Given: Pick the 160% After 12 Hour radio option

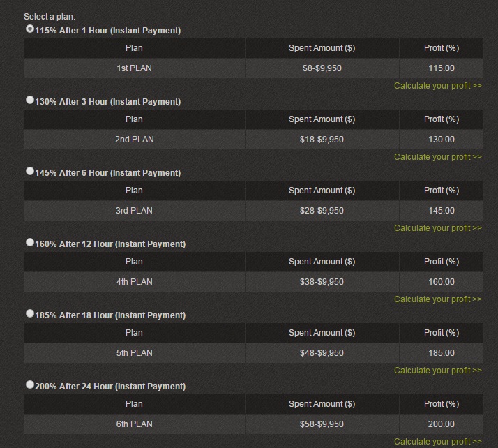Looking at the screenshot, I should (29, 243).
